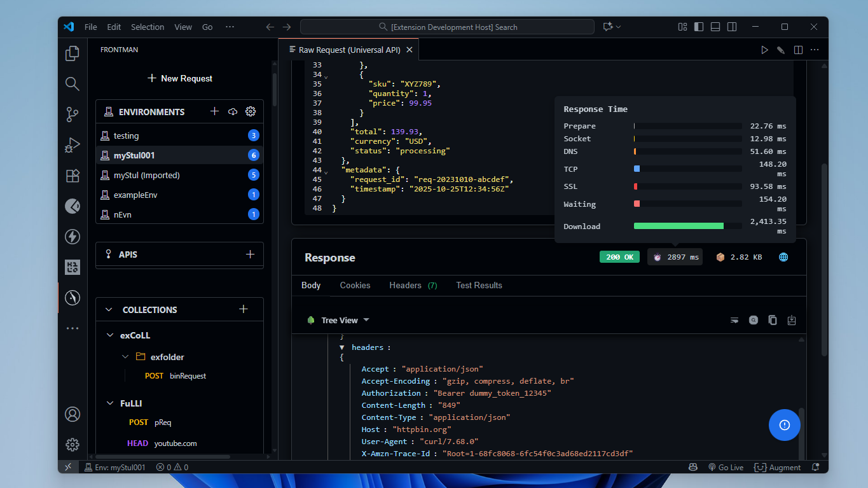The image size is (868, 488).
Task: Go back with the title bar arrow
Action: point(270,27)
